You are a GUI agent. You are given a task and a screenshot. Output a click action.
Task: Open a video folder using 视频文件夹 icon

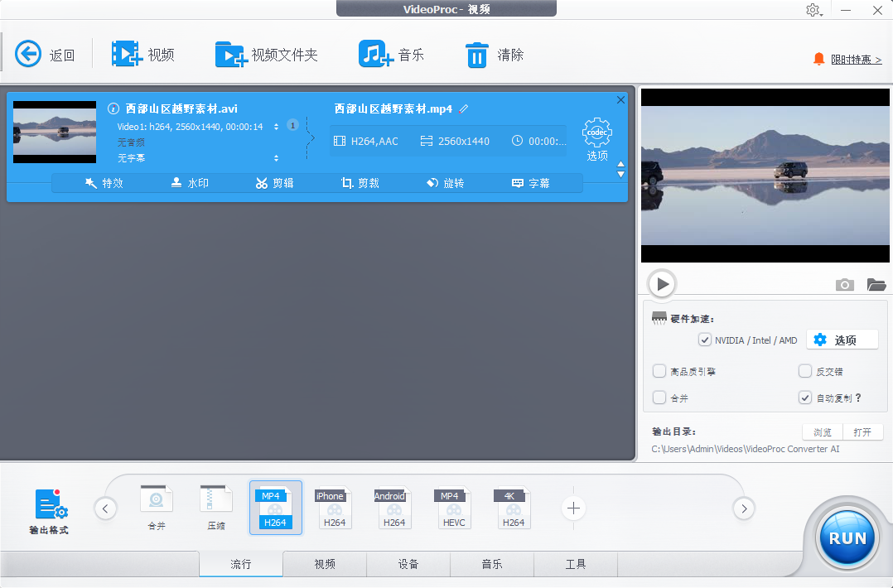[249, 53]
